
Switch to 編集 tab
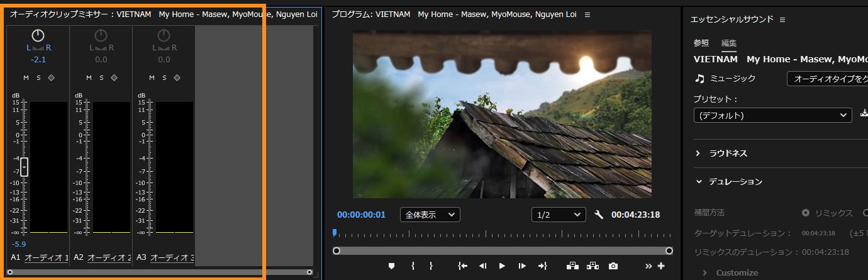(x=729, y=43)
